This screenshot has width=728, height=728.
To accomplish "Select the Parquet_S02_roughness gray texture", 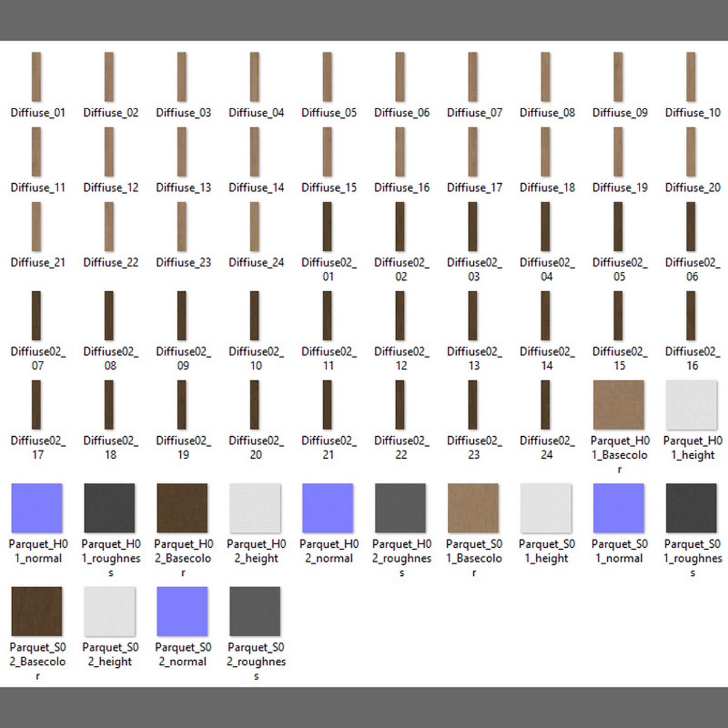I will coord(255,612).
